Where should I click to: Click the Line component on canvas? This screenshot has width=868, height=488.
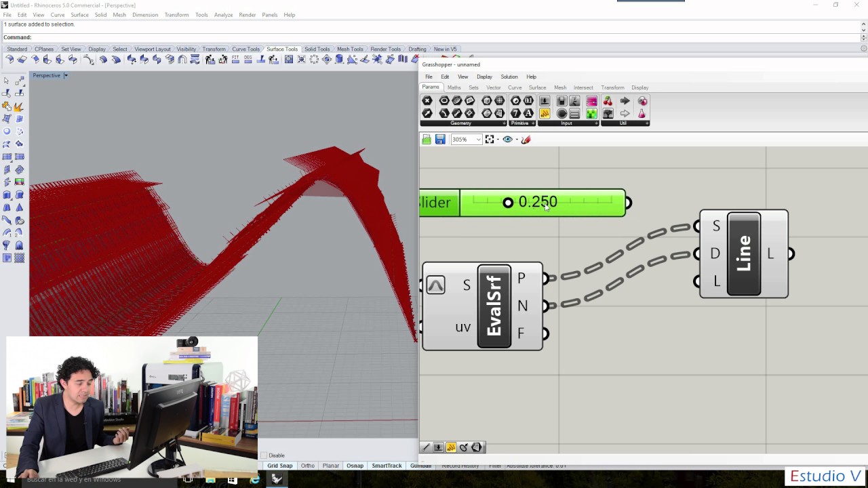744,254
